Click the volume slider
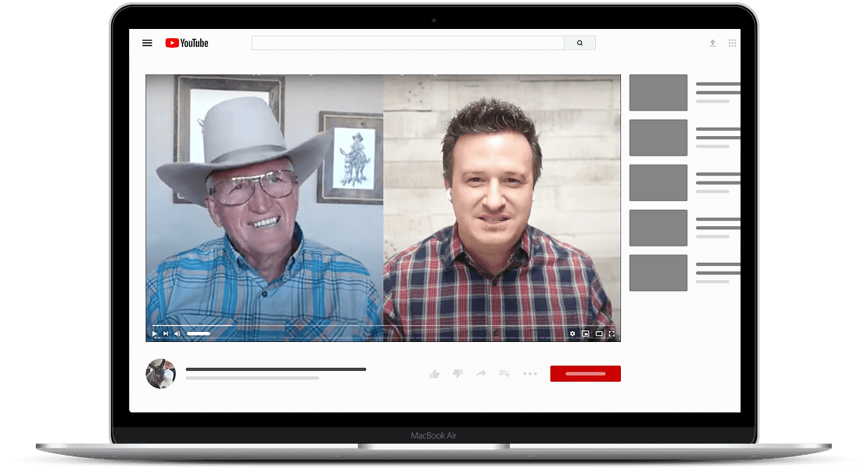The image size is (868, 468). [x=199, y=333]
